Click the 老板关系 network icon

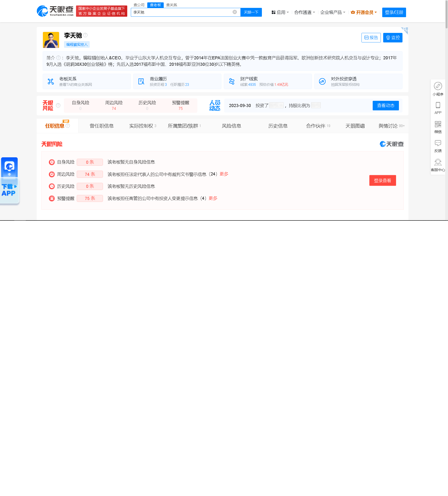pos(51,82)
